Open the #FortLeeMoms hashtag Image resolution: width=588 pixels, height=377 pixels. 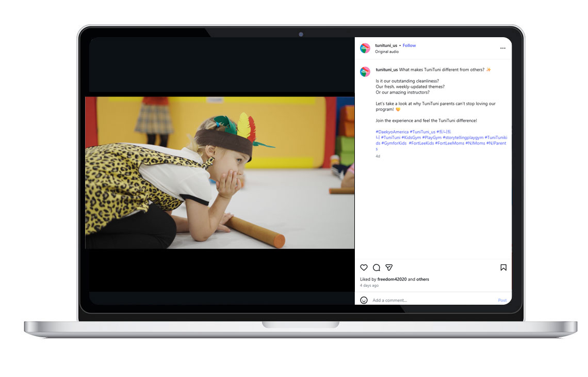click(x=449, y=143)
